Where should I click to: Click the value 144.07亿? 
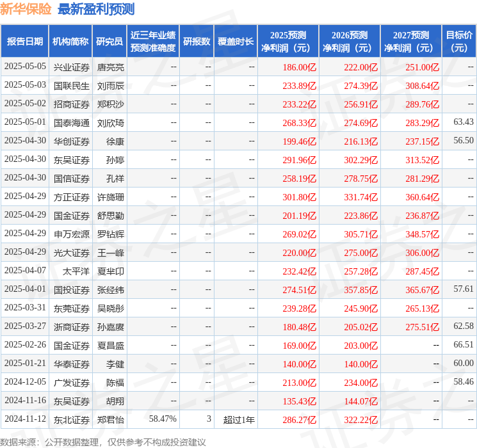(361, 401)
